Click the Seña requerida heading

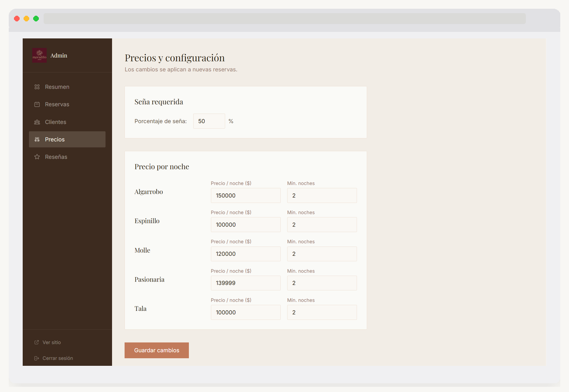coord(159,102)
